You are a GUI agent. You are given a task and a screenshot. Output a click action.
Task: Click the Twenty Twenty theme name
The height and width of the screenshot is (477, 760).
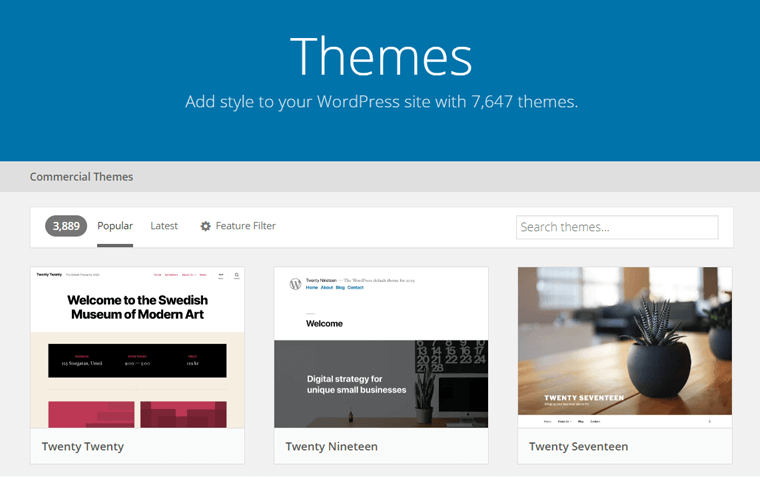tap(83, 447)
